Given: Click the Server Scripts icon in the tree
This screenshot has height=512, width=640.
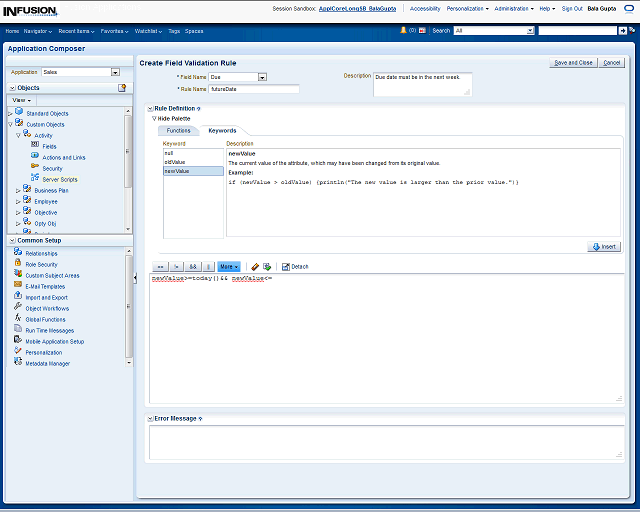Looking at the screenshot, I should (35, 179).
